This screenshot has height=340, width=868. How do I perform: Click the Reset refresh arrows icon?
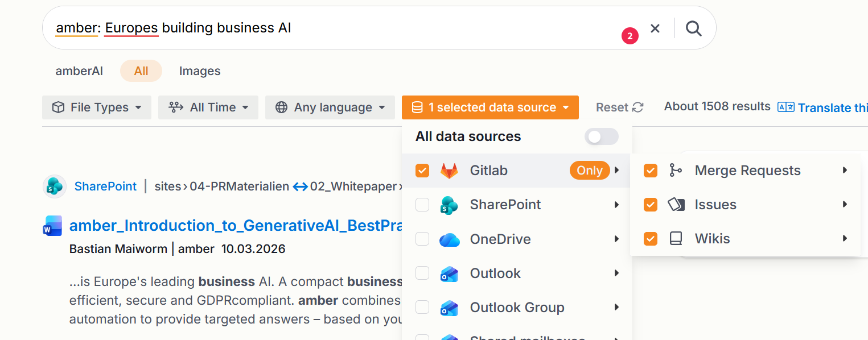637,107
